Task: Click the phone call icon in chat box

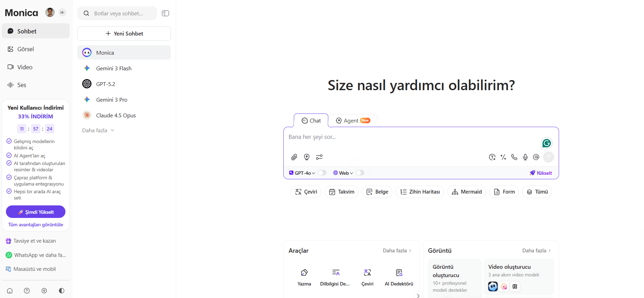Action: pyautogui.click(x=514, y=157)
